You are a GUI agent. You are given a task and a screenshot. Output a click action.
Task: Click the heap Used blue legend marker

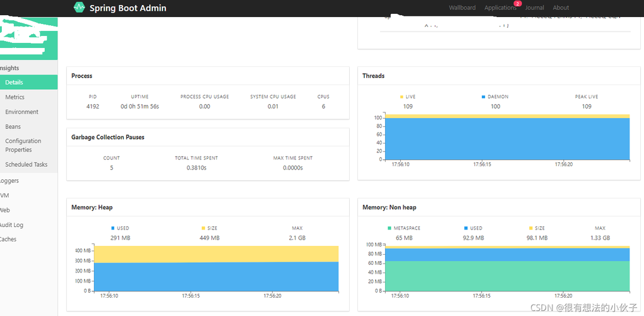(113, 228)
